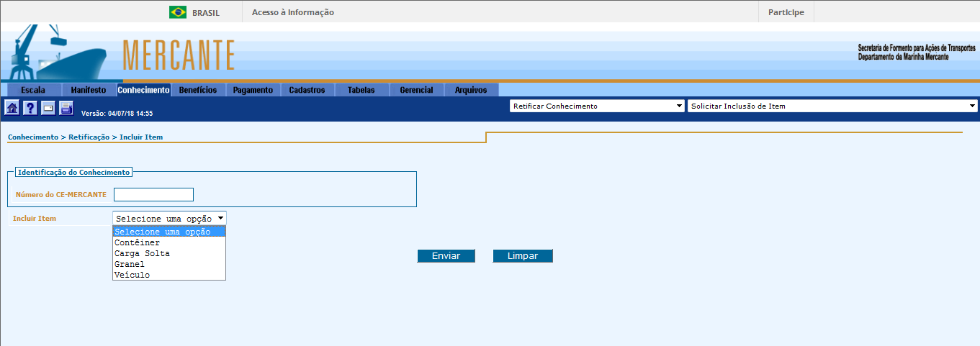
Task: Select Carga Solta option
Action: click(x=169, y=253)
